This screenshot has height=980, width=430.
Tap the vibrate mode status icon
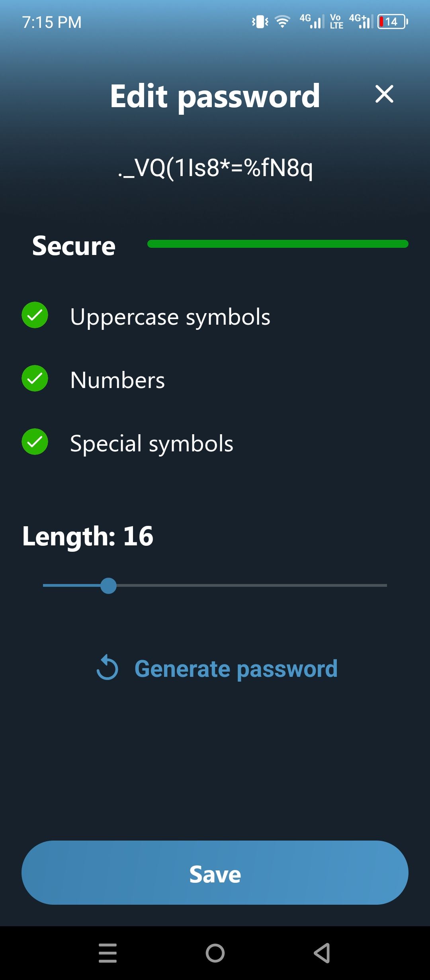click(260, 22)
